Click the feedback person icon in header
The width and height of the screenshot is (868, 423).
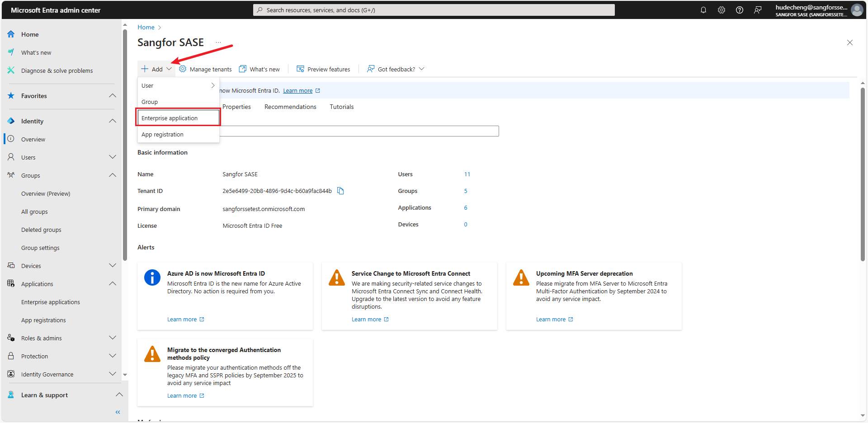758,10
